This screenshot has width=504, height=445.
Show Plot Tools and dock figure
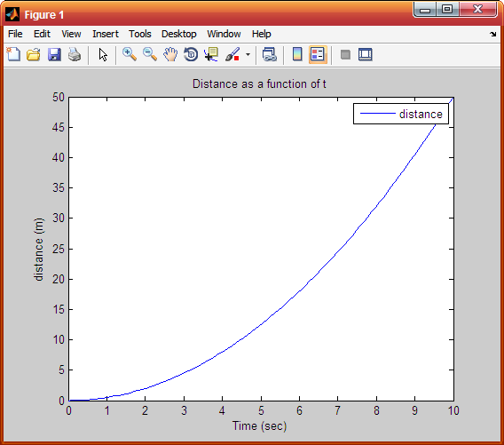(x=366, y=54)
